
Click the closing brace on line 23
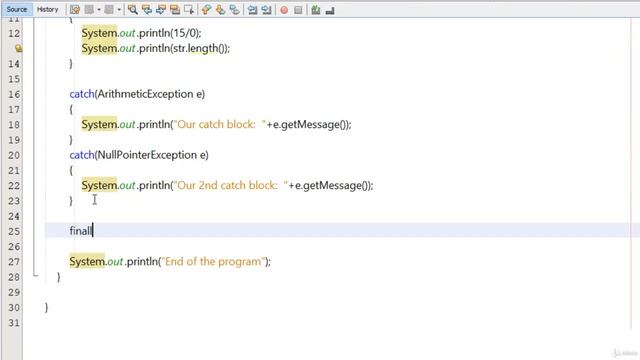71,201
